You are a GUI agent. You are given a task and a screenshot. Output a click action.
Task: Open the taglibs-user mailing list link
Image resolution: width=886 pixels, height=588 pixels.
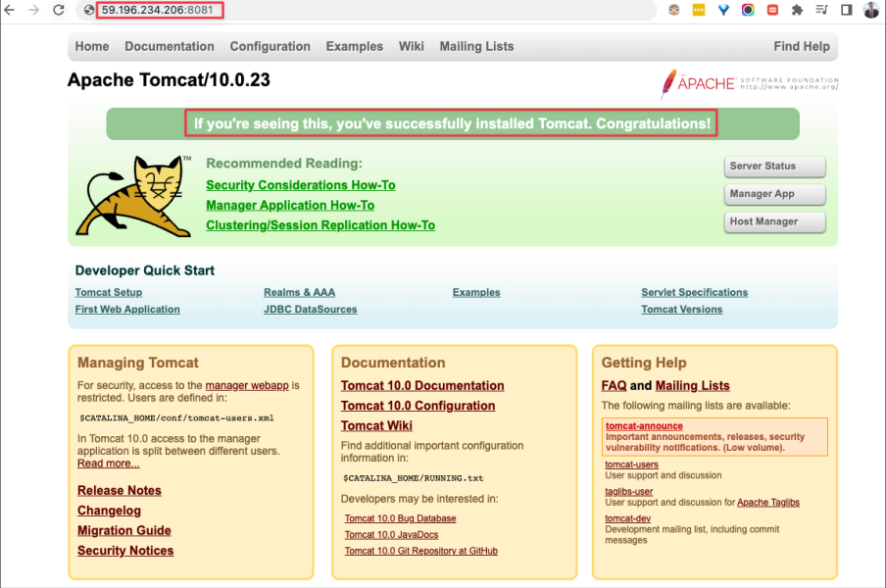[x=629, y=491]
